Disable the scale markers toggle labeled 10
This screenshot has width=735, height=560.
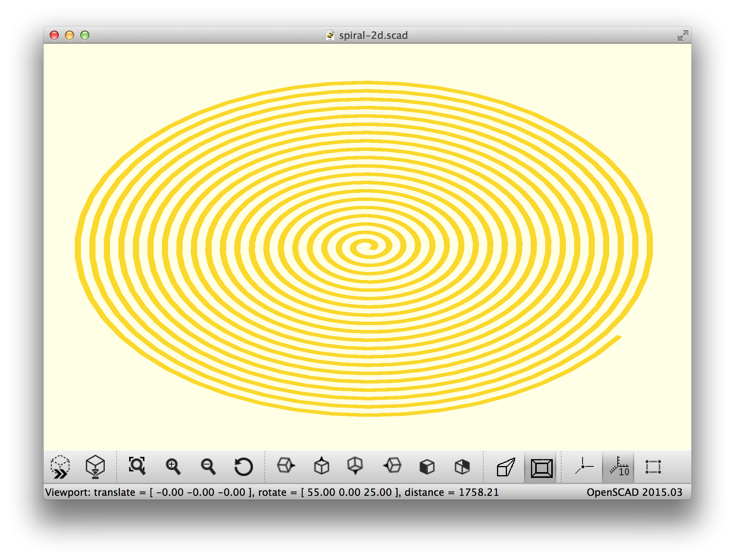click(x=619, y=467)
